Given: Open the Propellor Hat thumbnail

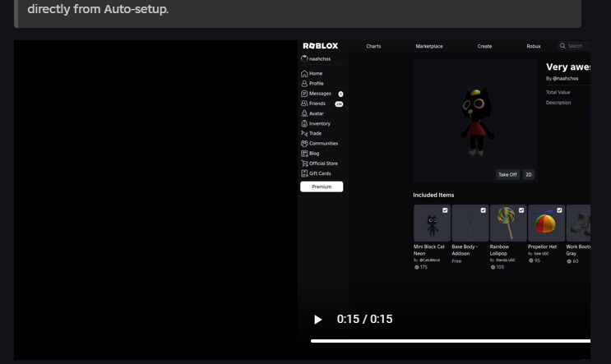Looking at the screenshot, I should (x=546, y=223).
